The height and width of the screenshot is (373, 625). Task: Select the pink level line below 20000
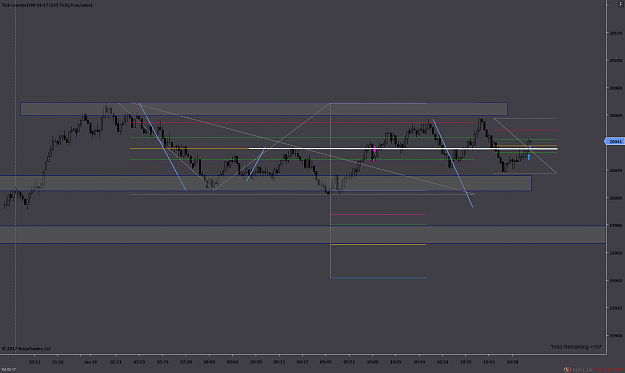tap(378, 214)
